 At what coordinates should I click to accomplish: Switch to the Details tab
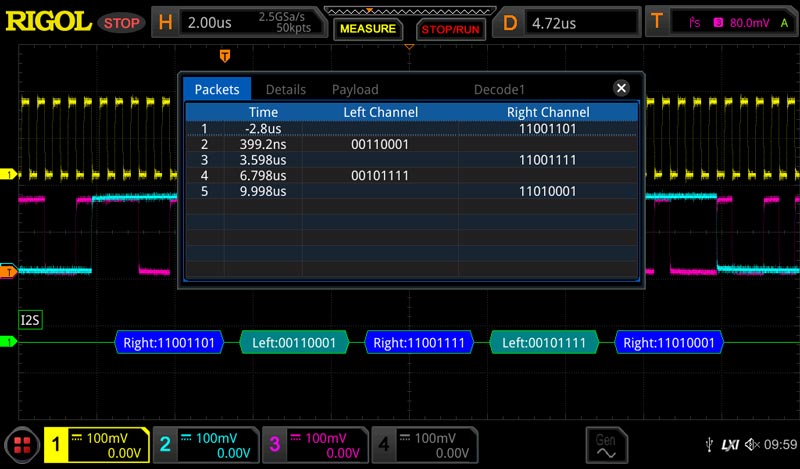[x=285, y=89]
